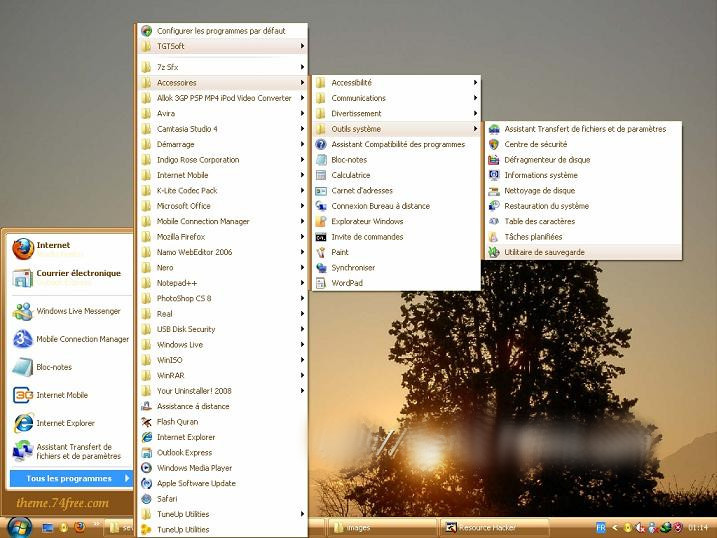Click the Paint icon
The image size is (717, 538).
pos(321,252)
